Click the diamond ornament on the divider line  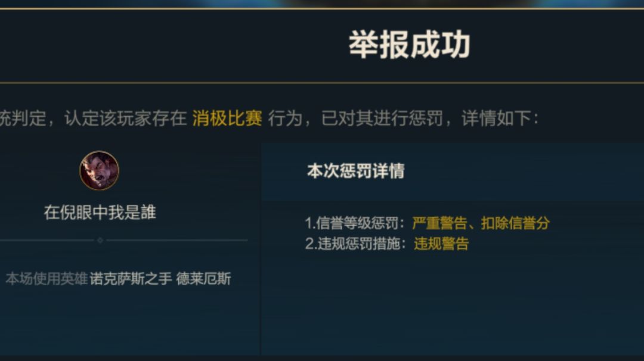click(100, 240)
